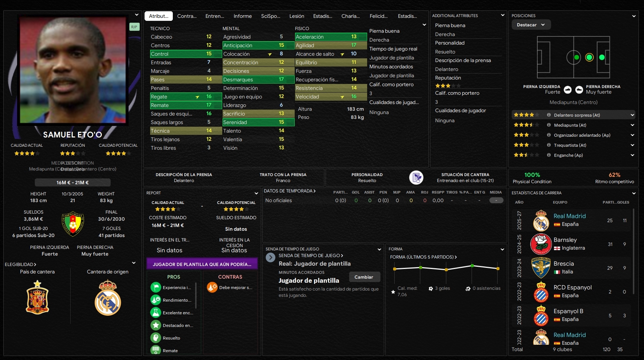
Task: Open the Felicid... tab
Action: pos(379,16)
